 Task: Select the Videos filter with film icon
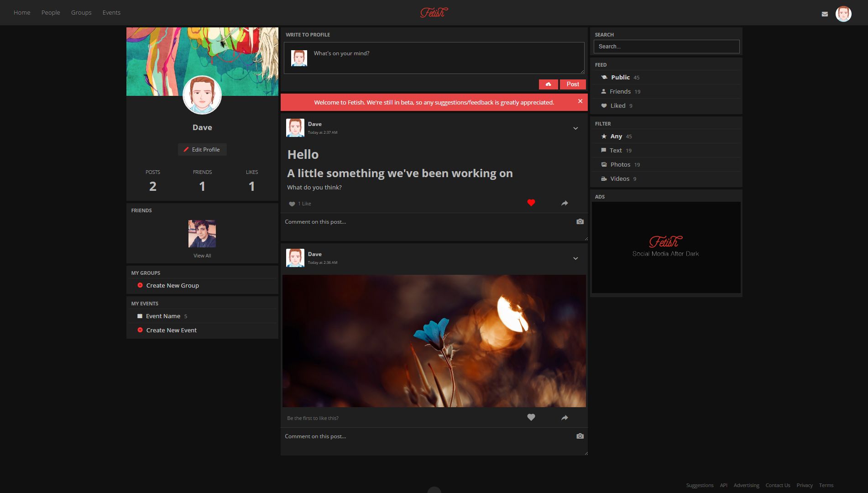coord(604,178)
